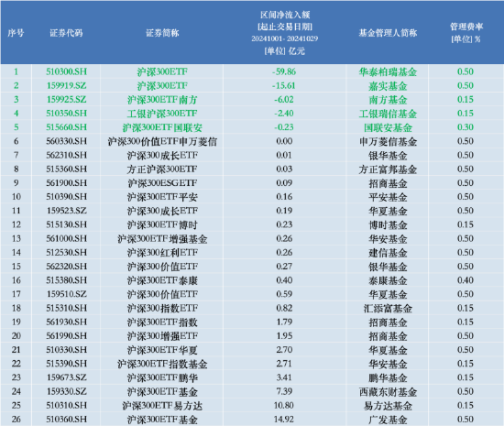Click the 西藏东财基金 manager cell
Image resolution: width=504 pixels, height=426 pixels.
(x=388, y=391)
